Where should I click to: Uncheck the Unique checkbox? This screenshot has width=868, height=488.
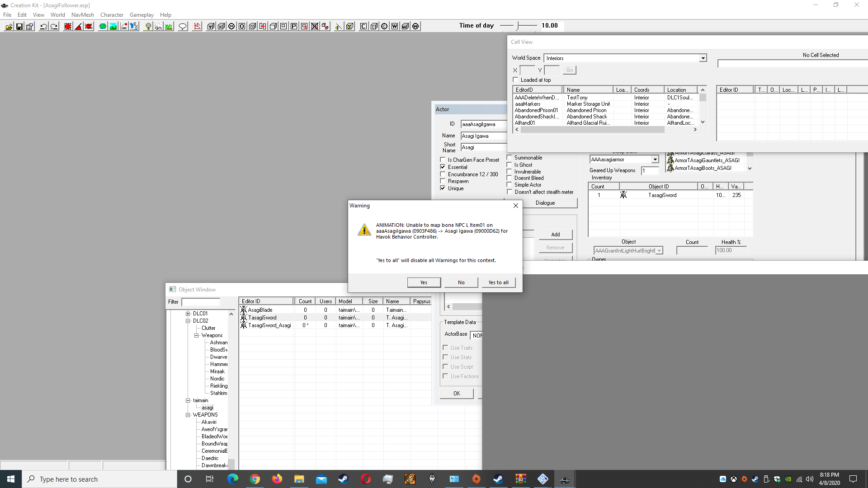[x=443, y=188]
